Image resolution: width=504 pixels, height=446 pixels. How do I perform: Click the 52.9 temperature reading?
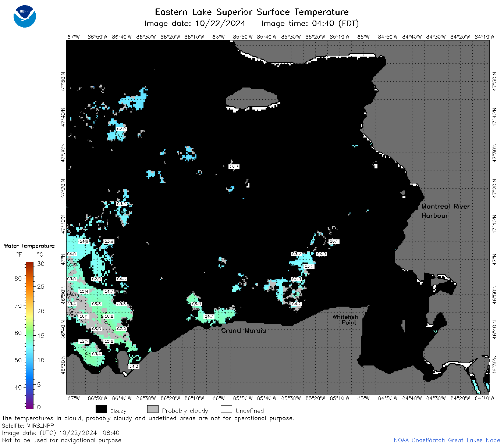click(121, 129)
